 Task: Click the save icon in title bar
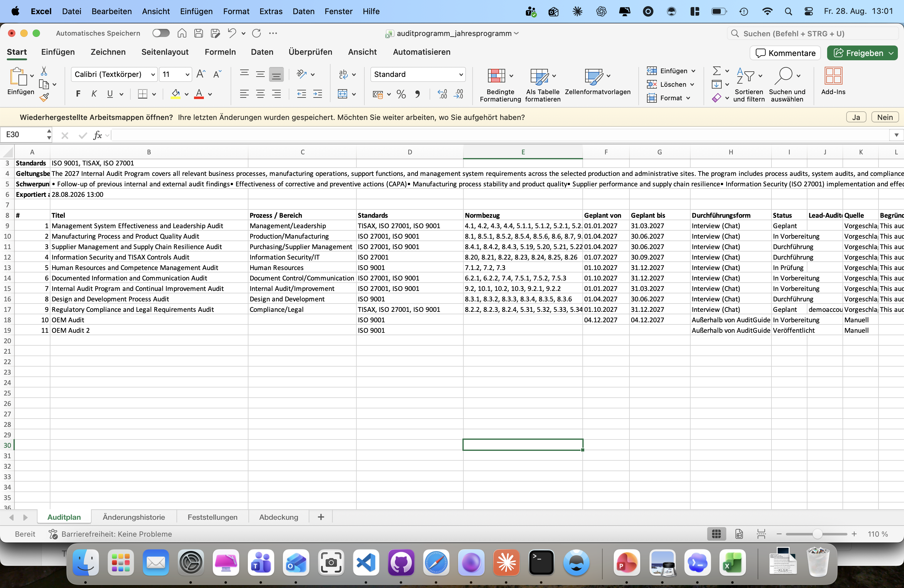198,34
